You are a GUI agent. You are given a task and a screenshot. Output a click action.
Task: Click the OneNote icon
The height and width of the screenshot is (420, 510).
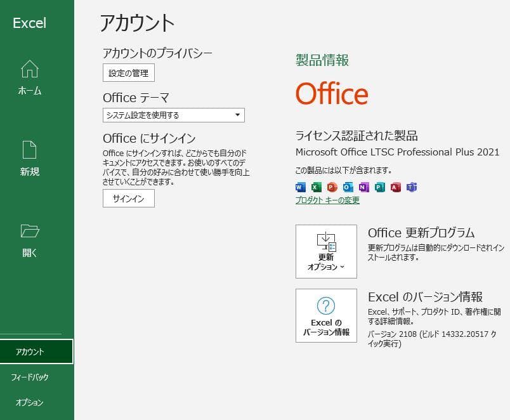point(362,187)
